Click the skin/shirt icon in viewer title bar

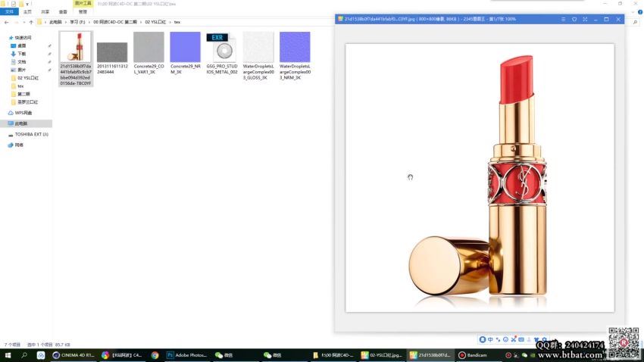click(574, 19)
